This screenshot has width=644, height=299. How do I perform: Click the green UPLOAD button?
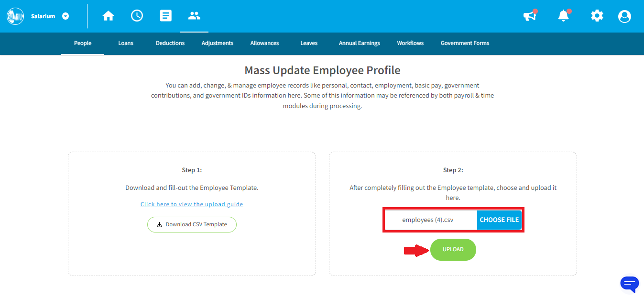click(x=453, y=250)
